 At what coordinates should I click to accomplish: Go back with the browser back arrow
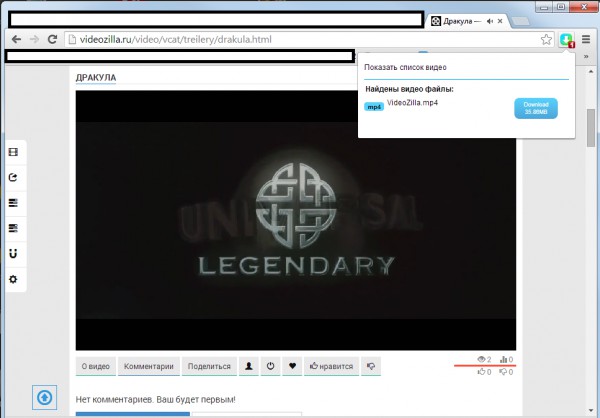point(16,39)
